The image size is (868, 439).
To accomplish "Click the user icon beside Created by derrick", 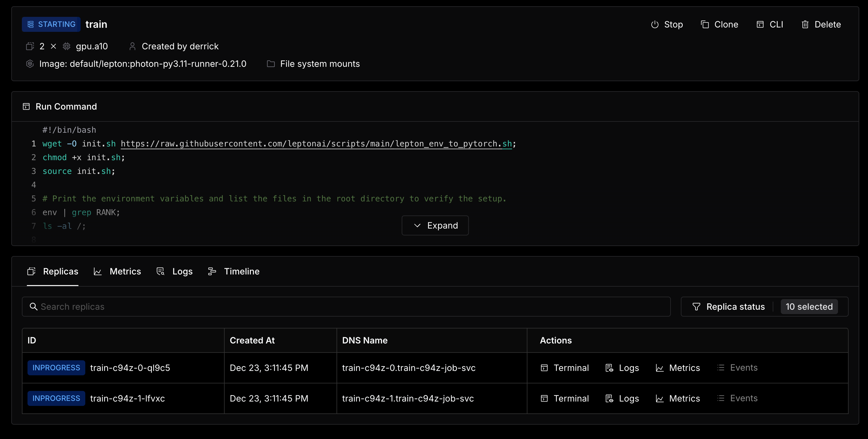I will (x=132, y=46).
